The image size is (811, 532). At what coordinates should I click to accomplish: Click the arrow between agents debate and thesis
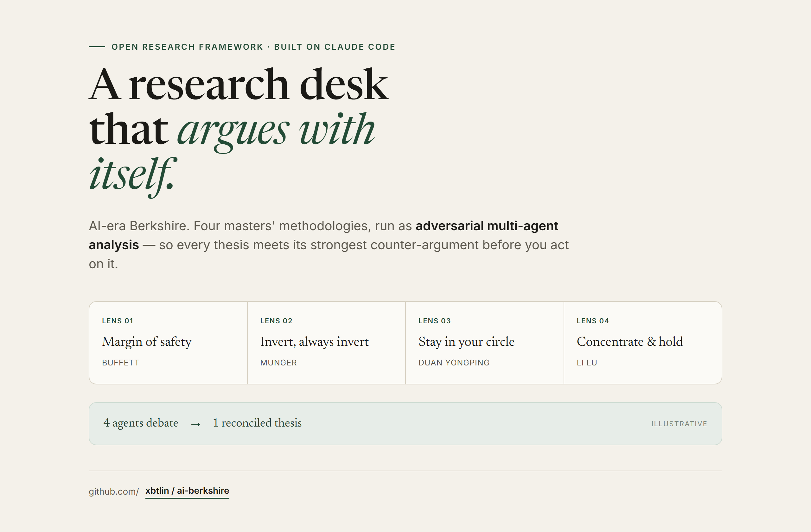195,424
